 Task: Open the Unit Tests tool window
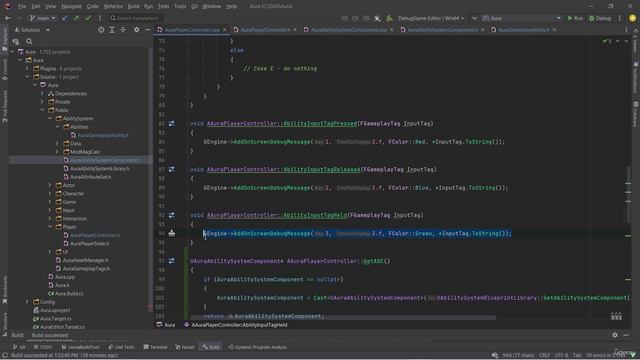click(x=121, y=347)
